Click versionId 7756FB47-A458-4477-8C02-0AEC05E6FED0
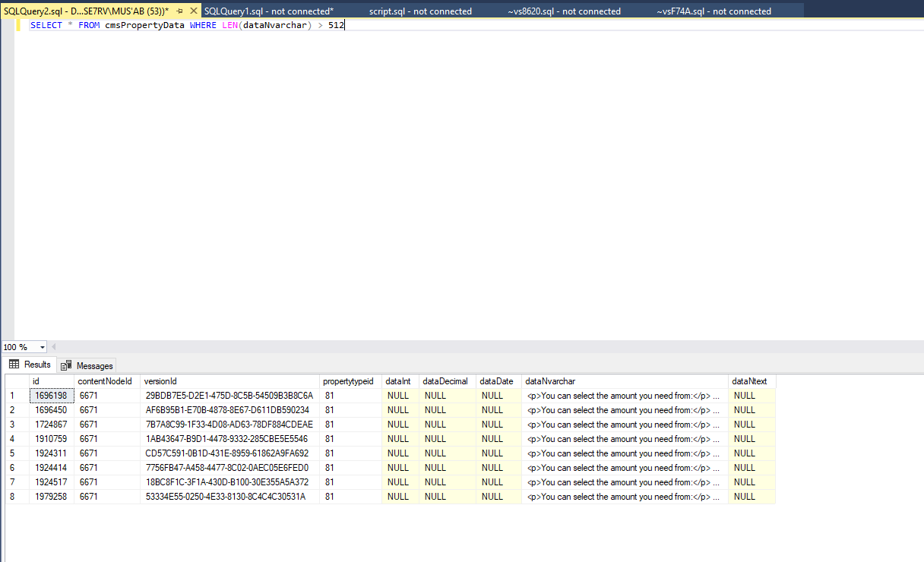Screen dimensions: 924x562 230,468
